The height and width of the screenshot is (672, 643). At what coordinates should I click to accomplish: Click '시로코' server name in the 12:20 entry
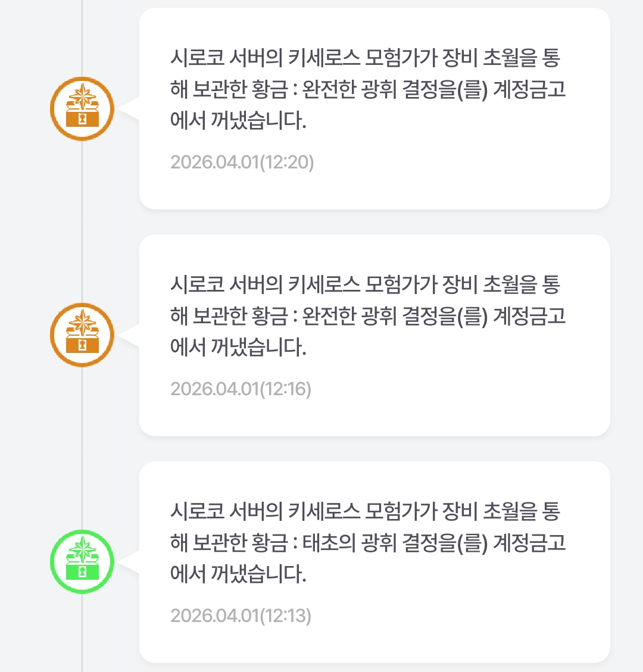[x=197, y=58]
